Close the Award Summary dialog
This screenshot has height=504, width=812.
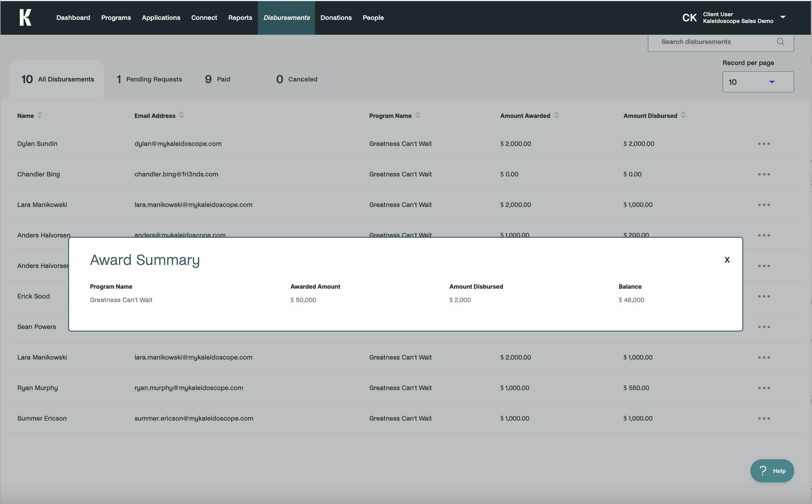[727, 260]
